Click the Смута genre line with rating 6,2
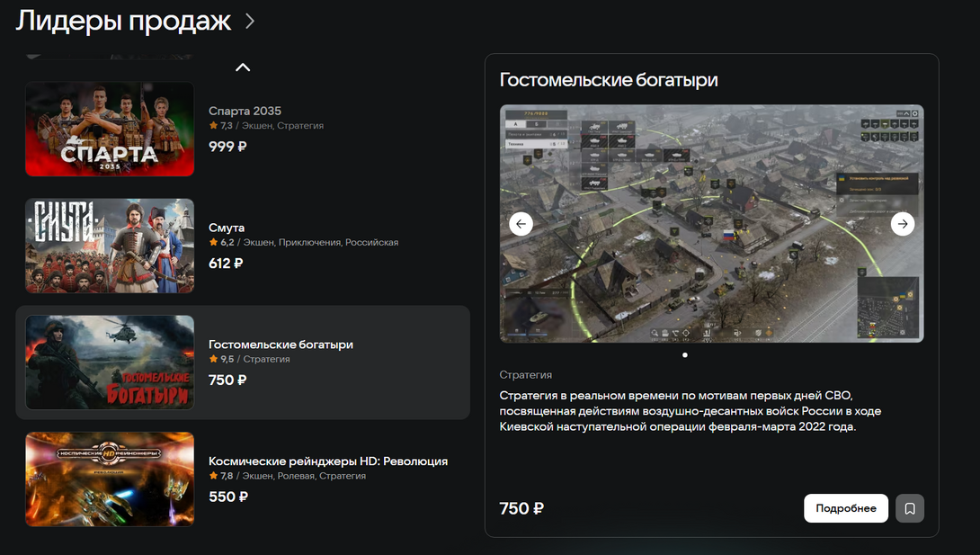Screen dimensions: 980x555 point(304,243)
